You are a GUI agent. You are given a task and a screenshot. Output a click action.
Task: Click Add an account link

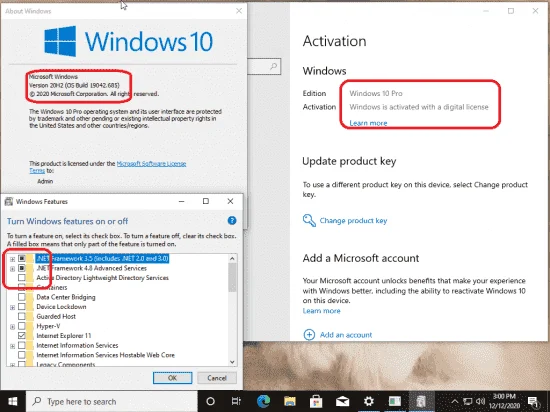click(x=346, y=335)
